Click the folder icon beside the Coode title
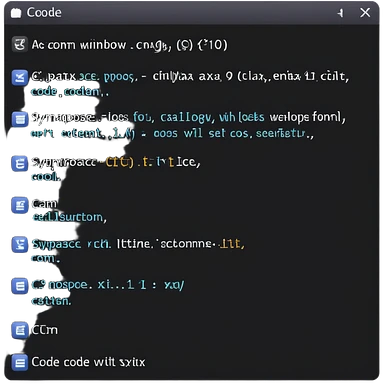 tap(16, 13)
